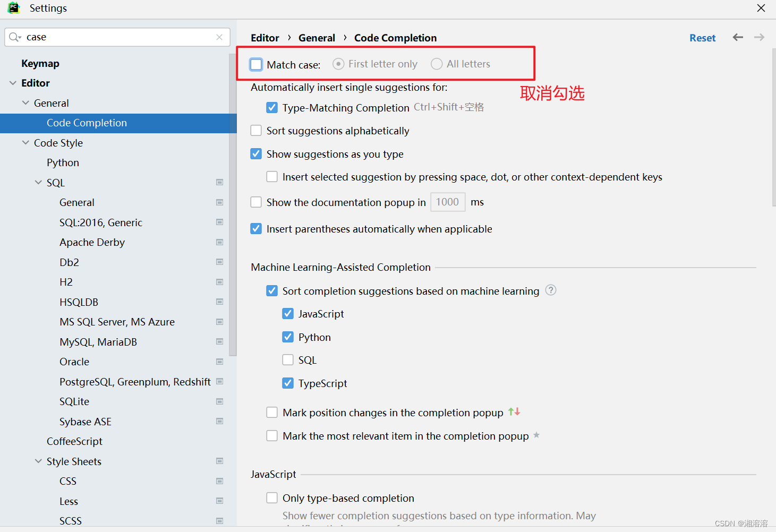Click the documentation popup delay field

click(x=448, y=202)
